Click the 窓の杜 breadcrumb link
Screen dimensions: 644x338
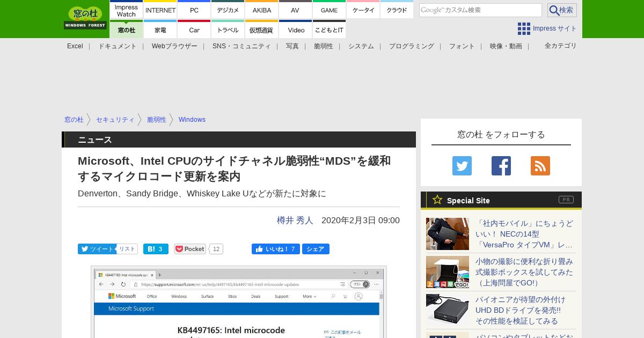point(74,120)
